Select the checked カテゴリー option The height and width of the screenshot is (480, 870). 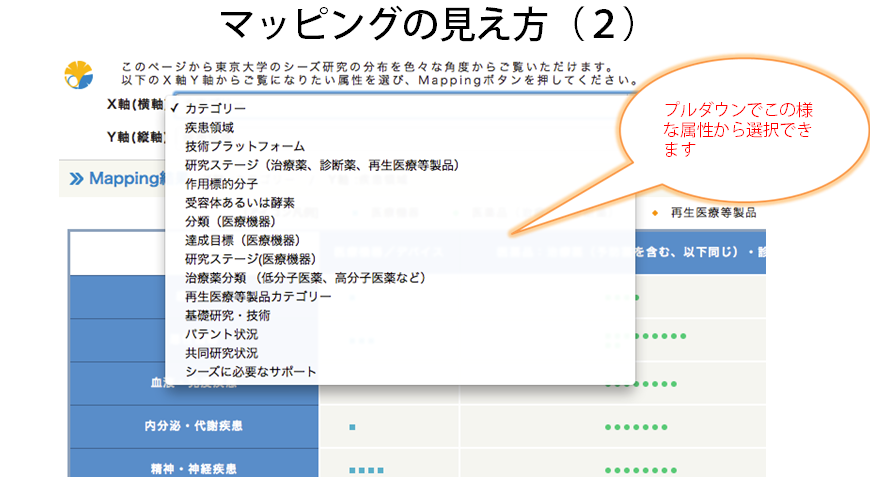click(215, 108)
